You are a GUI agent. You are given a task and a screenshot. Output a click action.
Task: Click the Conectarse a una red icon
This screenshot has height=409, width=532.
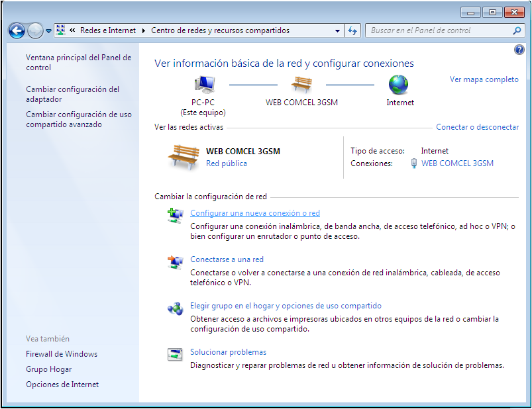pos(176,262)
